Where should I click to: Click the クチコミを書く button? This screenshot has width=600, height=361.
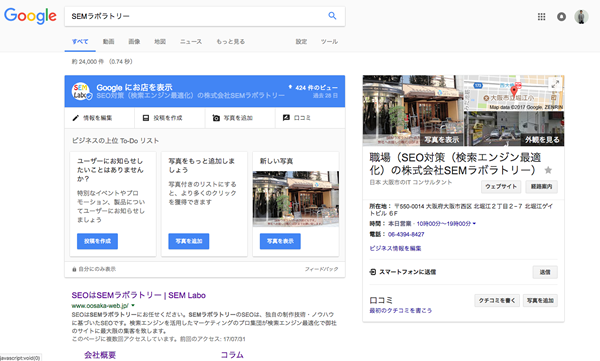[x=497, y=301]
